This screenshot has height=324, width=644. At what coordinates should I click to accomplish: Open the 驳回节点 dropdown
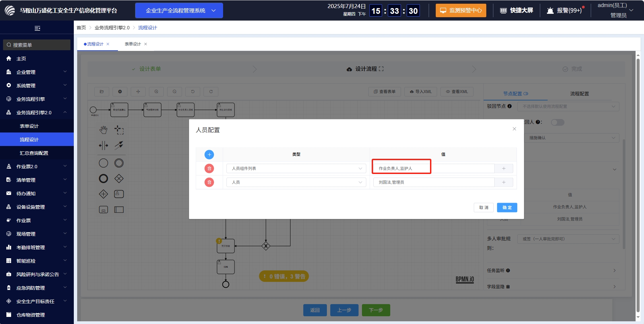point(568,107)
